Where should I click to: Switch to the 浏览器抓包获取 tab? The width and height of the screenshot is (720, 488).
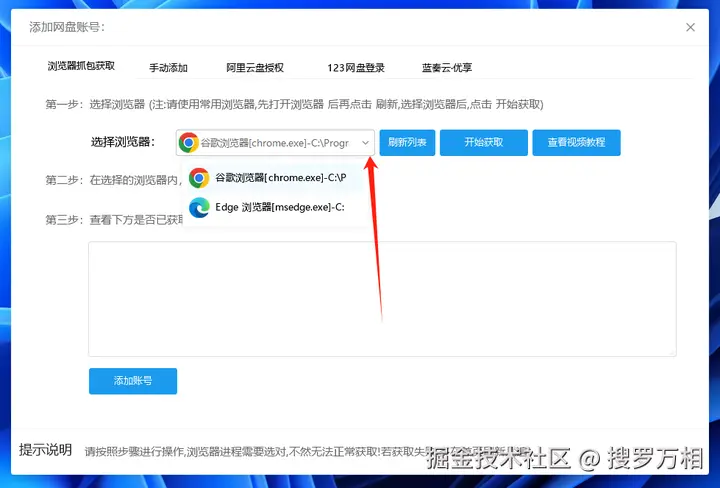coord(81,66)
